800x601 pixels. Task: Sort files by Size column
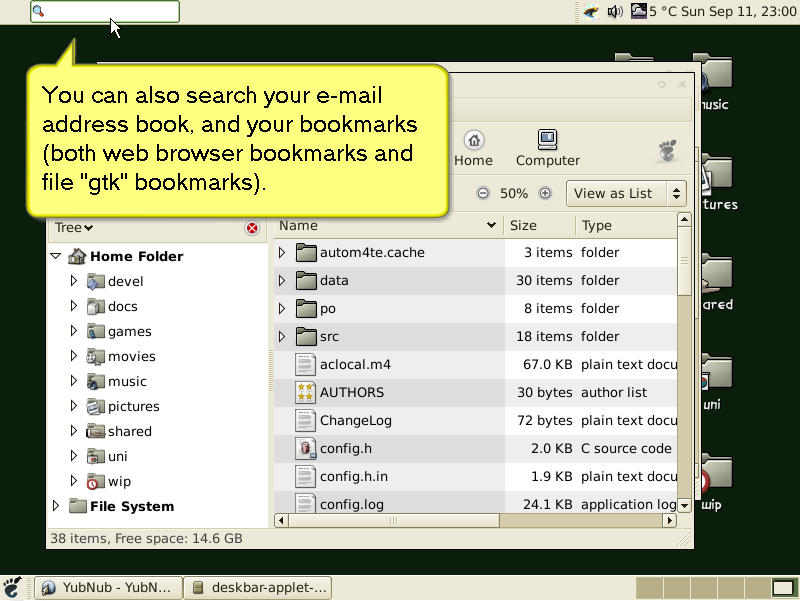point(538,225)
